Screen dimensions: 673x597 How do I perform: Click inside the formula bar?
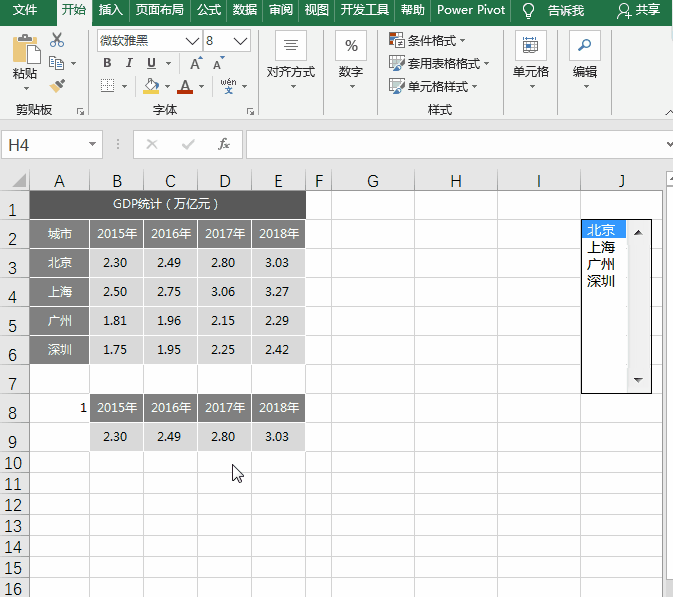pos(455,145)
